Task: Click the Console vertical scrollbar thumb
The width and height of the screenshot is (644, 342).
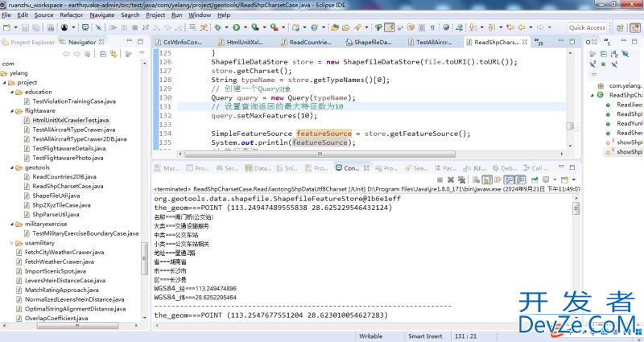Action: coord(576,208)
